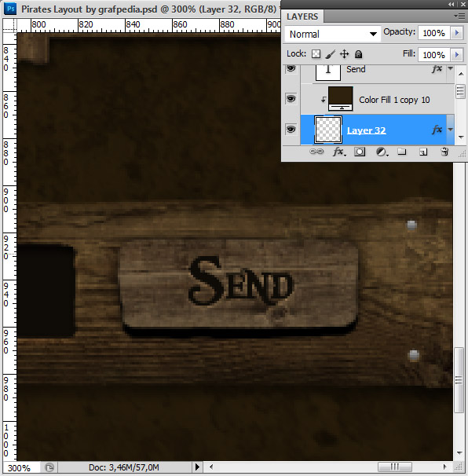Click the canvas vertical scroll down arrow
Screen dimensions: 468x476
coord(459,453)
